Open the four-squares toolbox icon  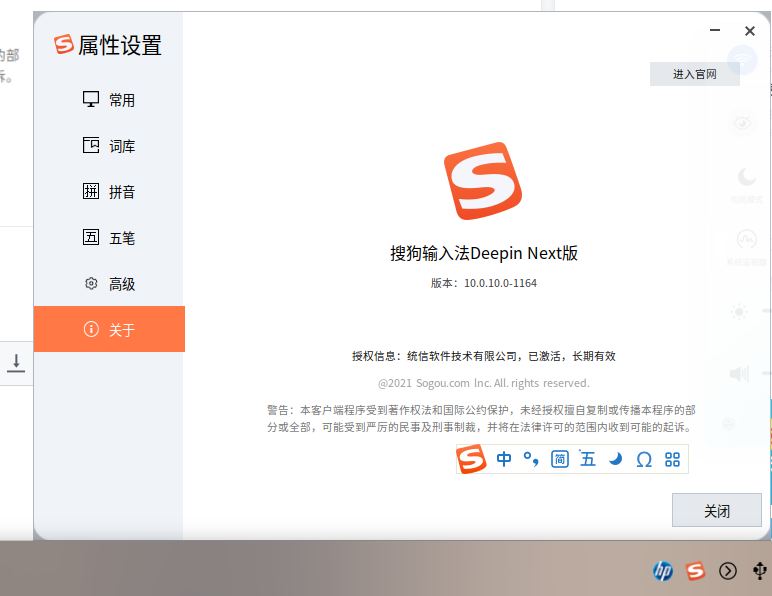pyautogui.click(x=672, y=460)
